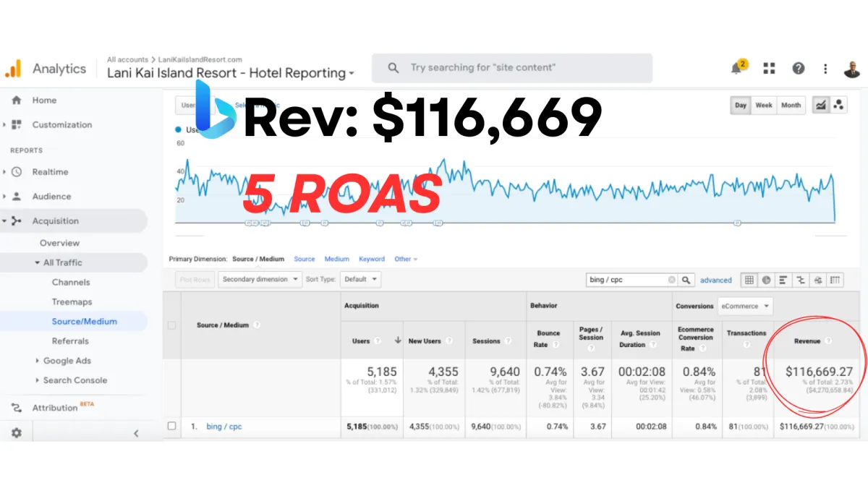Open the eCommerce conversions dropdown

point(745,306)
